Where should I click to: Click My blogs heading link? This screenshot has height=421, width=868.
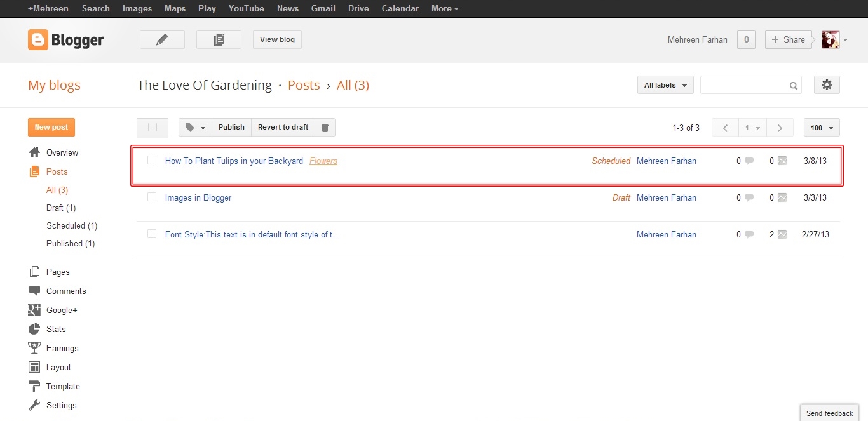tap(54, 85)
